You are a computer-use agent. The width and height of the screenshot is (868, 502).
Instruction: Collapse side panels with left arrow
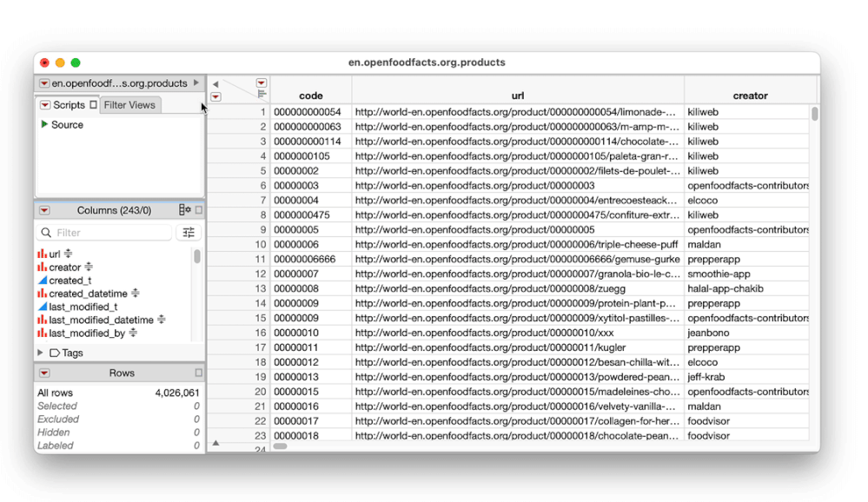tap(215, 84)
